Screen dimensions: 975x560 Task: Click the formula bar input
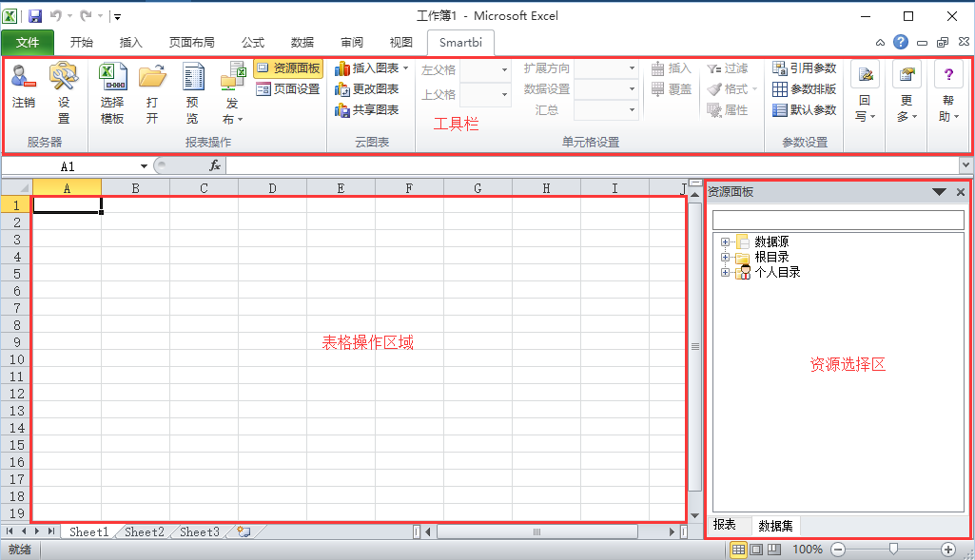pos(593,165)
